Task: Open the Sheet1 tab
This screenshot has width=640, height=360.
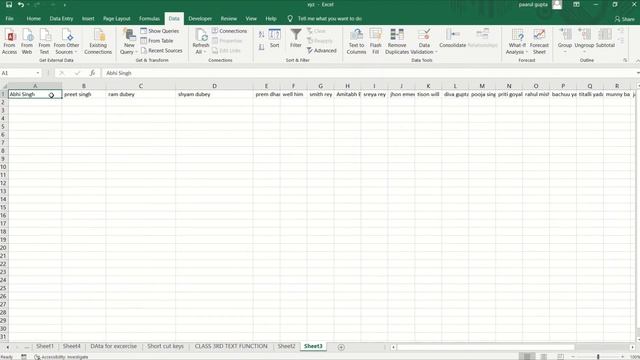Action: (45, 346)
